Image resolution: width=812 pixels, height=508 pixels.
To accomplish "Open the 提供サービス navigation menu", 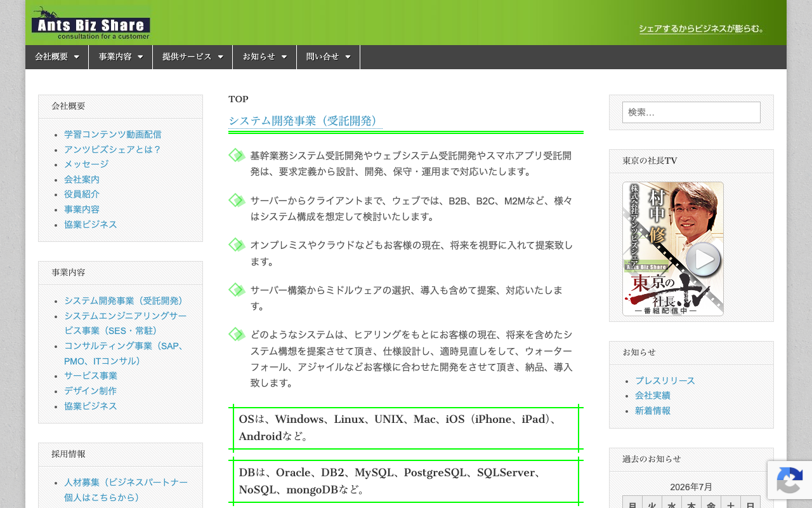I will [193, 57].
